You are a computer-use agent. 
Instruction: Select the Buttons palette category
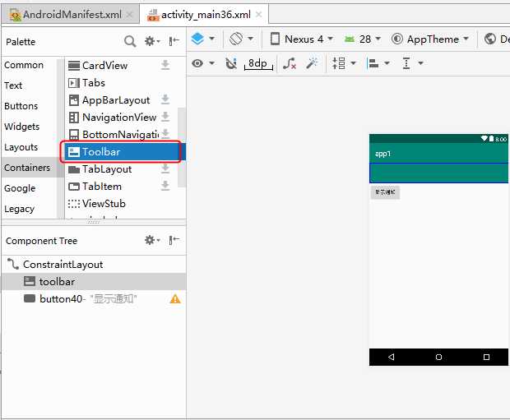(21, 106)
